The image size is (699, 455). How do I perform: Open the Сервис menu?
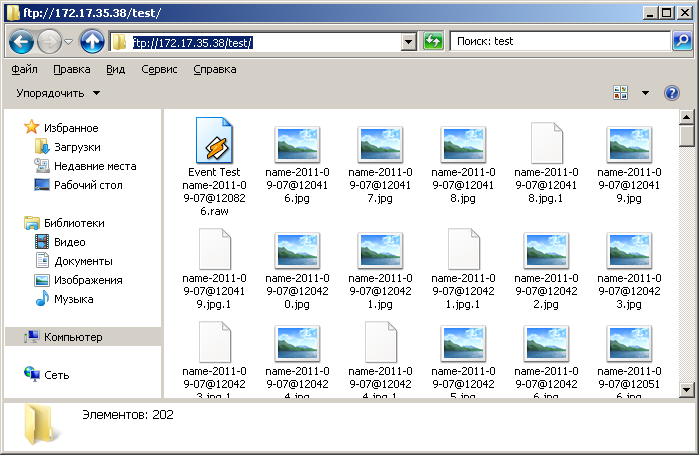[159, 70]
